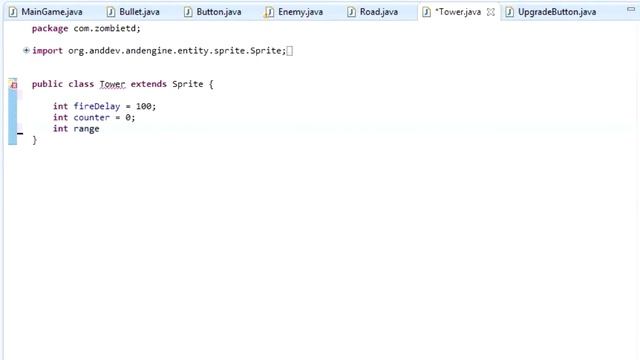This screenshot has height=360, width=640.
Task: Click the Java file icon on Bullet.java tab
Action: 111,12
